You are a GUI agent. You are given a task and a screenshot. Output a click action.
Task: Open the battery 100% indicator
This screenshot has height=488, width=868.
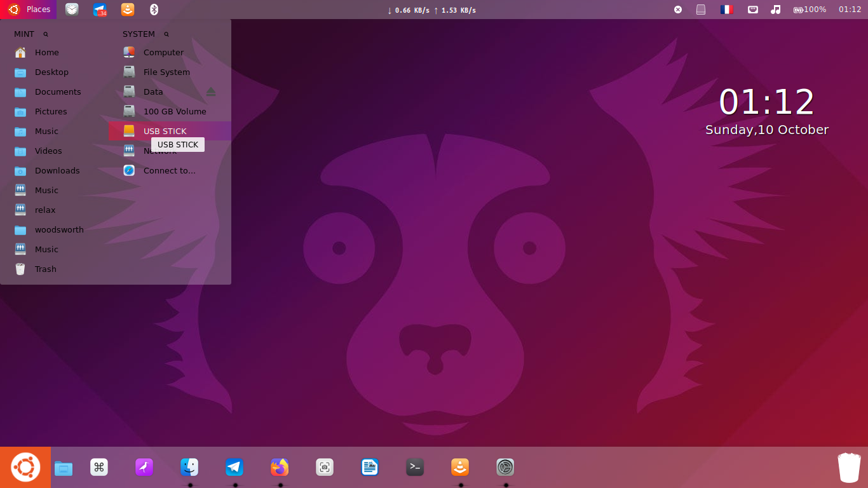click(810, 10)
